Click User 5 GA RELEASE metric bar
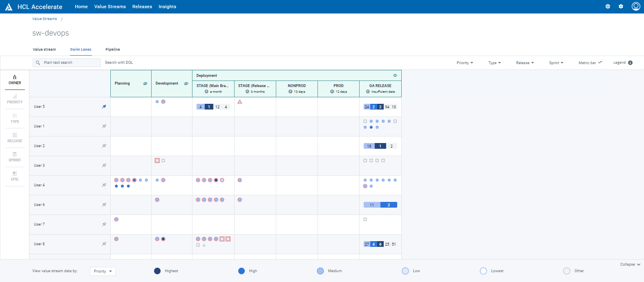644x282 pixels. click(x=380, y=107)
